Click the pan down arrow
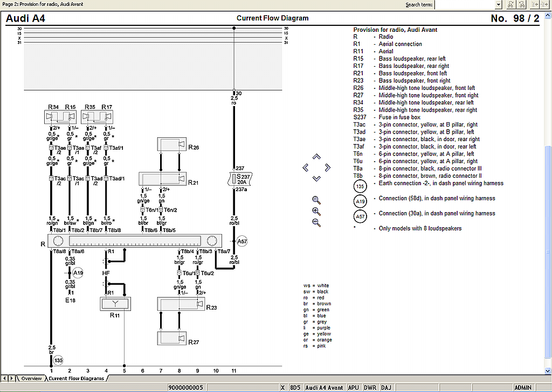 [x=316, y=178]
